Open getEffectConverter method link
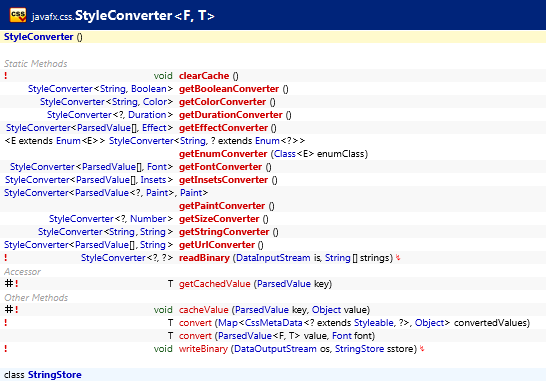The width and height of the screenshot is (546, 381). 223,128
